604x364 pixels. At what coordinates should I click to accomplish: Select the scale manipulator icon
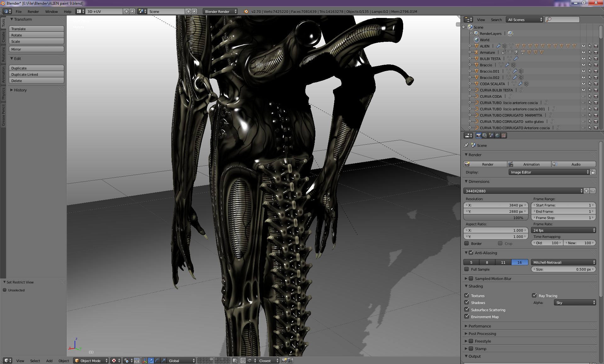click(x=163, y=361)
